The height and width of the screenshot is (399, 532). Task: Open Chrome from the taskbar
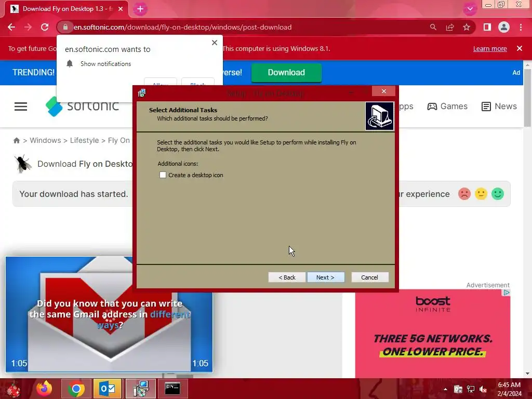[x=76, y=389]
